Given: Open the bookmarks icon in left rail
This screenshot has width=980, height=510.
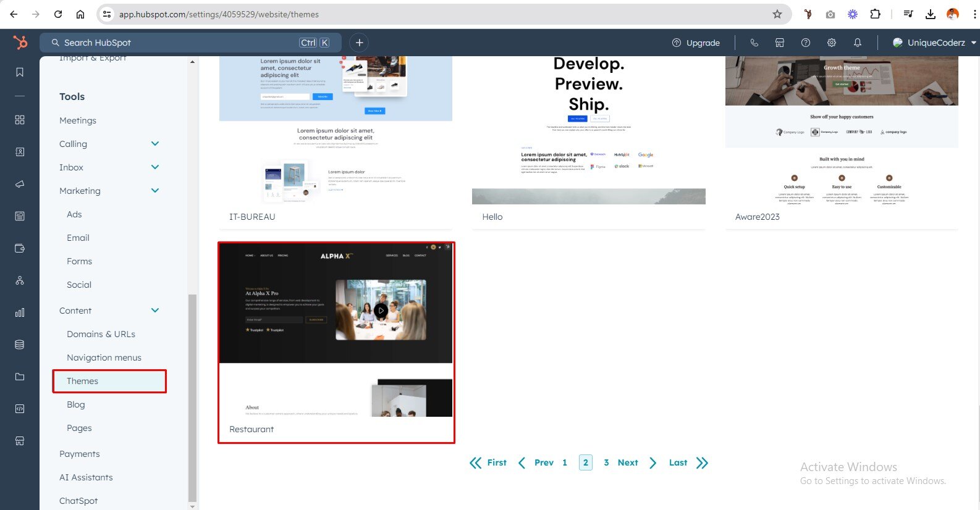Looking at the screenshot, I should coord(20,73).
